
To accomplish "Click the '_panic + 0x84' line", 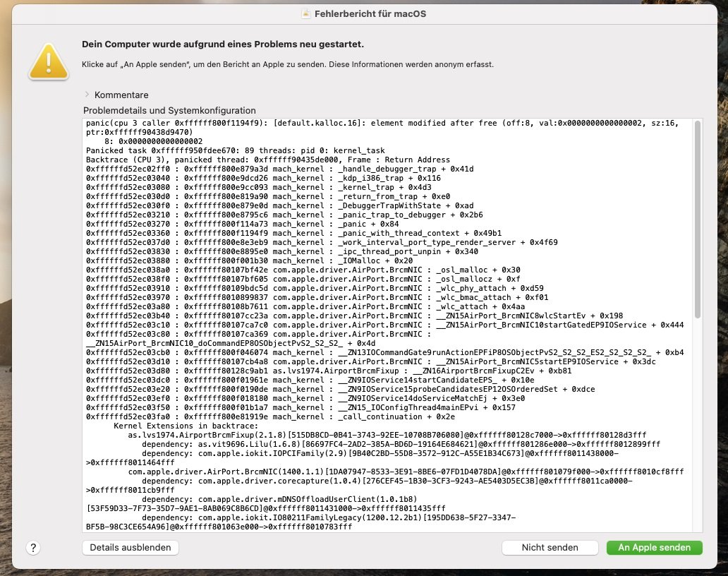I will (243, 224).
